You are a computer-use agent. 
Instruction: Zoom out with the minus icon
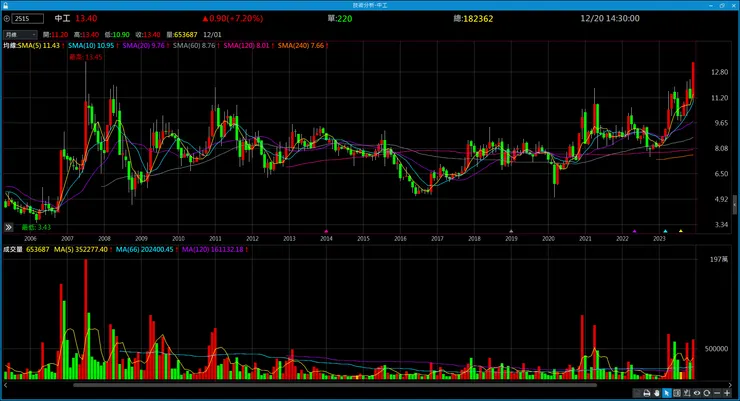pos(717,393)
